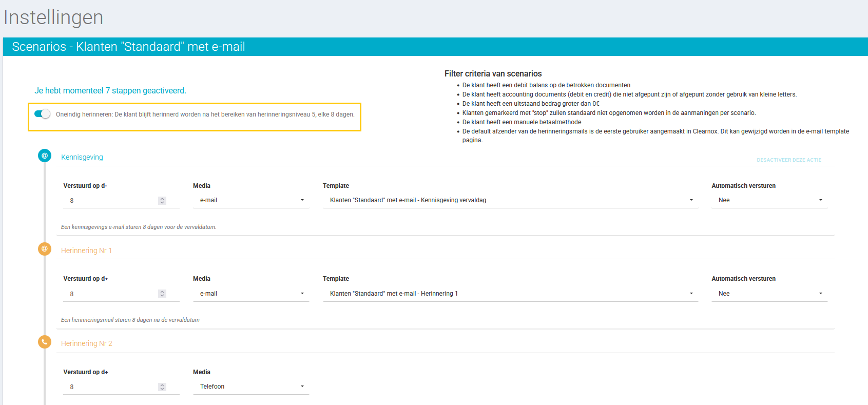Click the Herinnering Nr 1 email icon
This screenshot has height=405, width=868.
45,249
